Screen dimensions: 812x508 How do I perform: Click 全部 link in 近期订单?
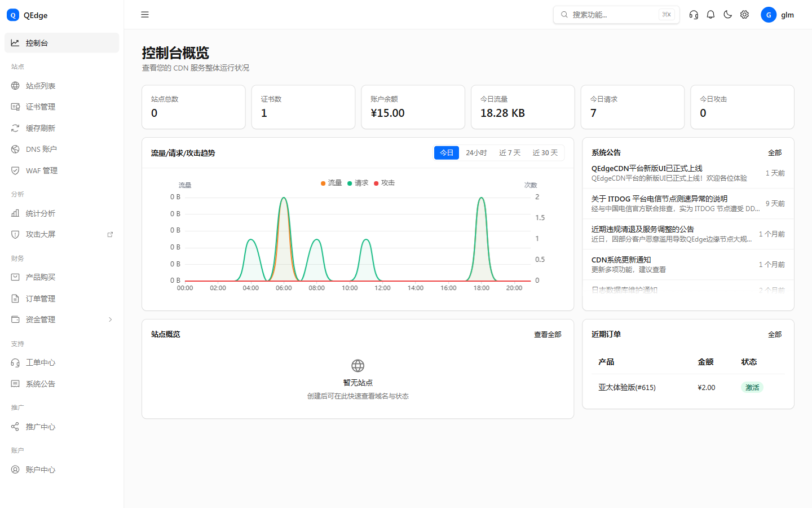pyautogui.click(x=775, y=335)
